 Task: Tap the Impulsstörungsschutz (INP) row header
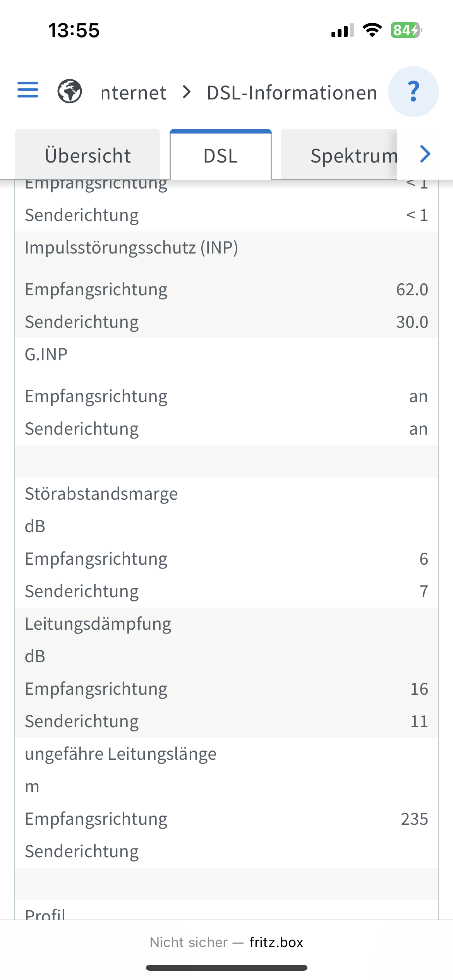(x=131, y=248)
